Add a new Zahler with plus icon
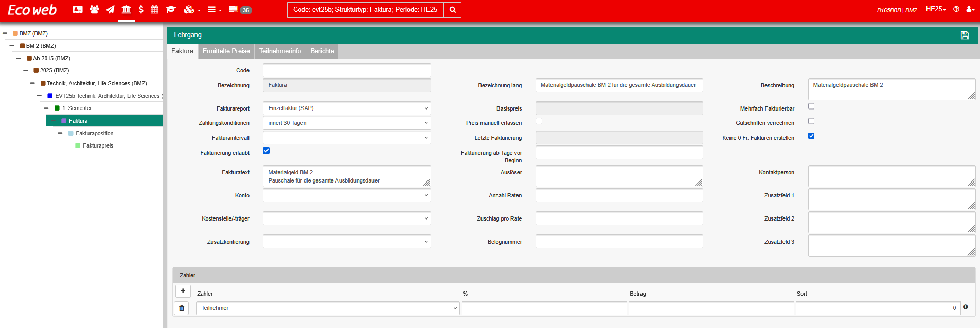980x328 pixels. click(x=183, y=291)
